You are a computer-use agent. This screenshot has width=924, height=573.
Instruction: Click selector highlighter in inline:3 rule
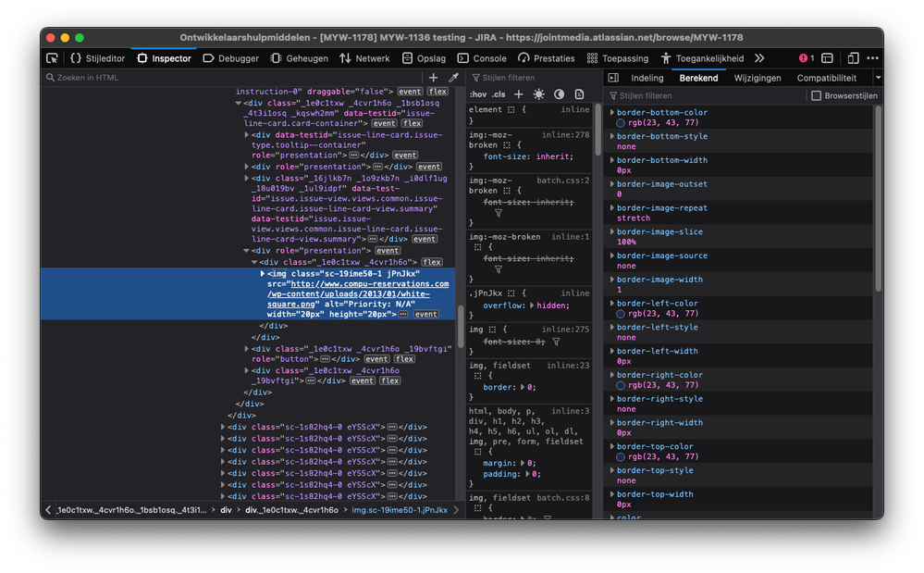(478, 452)
